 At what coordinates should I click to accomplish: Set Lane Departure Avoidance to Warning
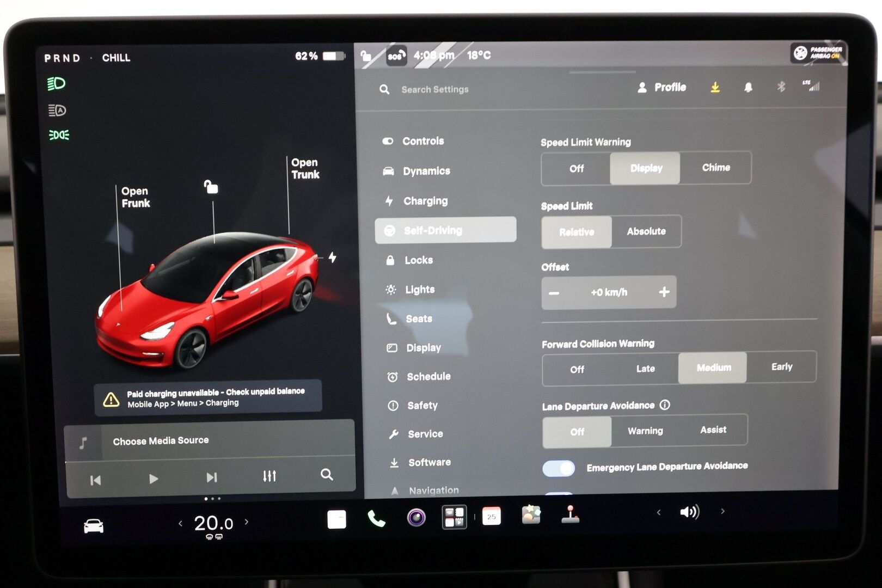(645, 431)
